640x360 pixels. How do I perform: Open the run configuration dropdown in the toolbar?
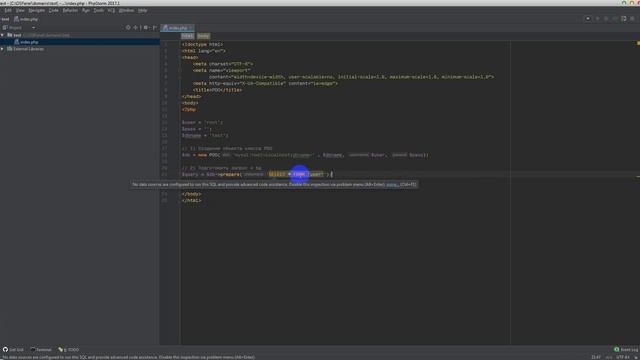click(x=588, y=18)
